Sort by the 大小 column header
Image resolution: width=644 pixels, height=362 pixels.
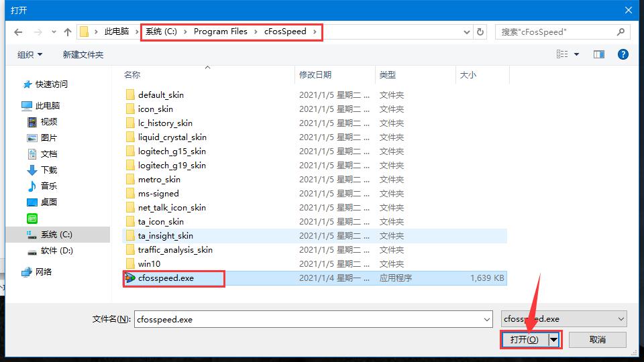(x=468, y=74)
